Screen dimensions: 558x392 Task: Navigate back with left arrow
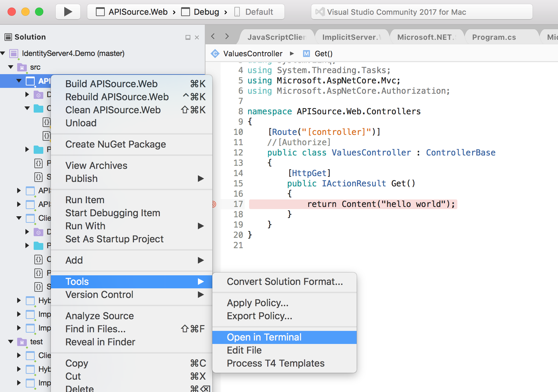click(213, 36)
